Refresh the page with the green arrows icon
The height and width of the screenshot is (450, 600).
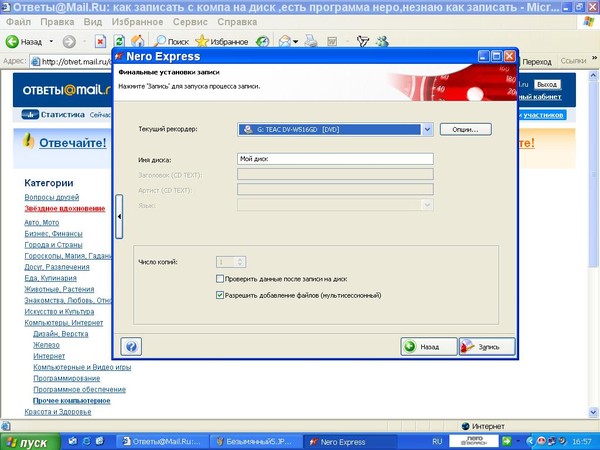pyautogui.click(x=119, y=41)
